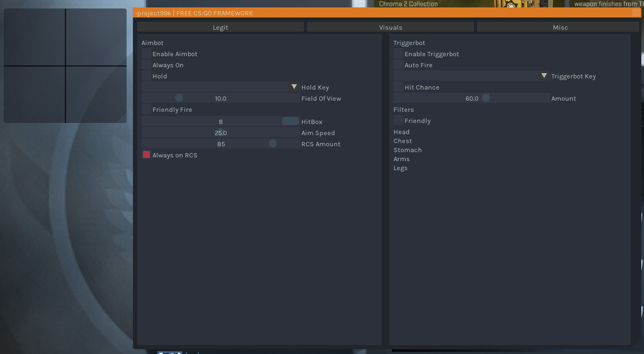The width and height of the screenshot is (644, 354).
Task: Check the Friendly filter box
Action: pos(398,120)
